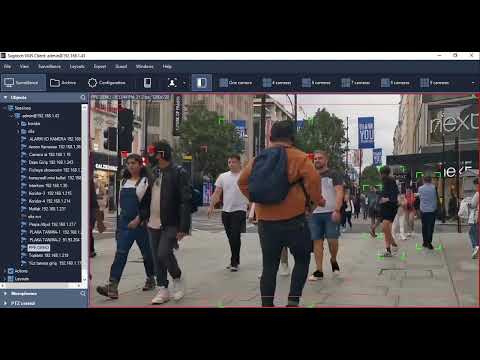
Task: Toggle the highlighted side panel button
Action: [x=202, y=83]
